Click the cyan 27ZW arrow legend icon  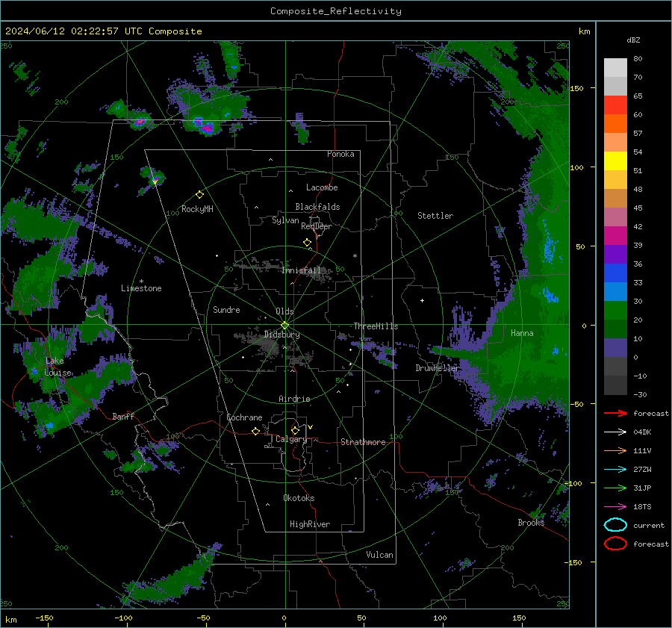coord(615,470)
